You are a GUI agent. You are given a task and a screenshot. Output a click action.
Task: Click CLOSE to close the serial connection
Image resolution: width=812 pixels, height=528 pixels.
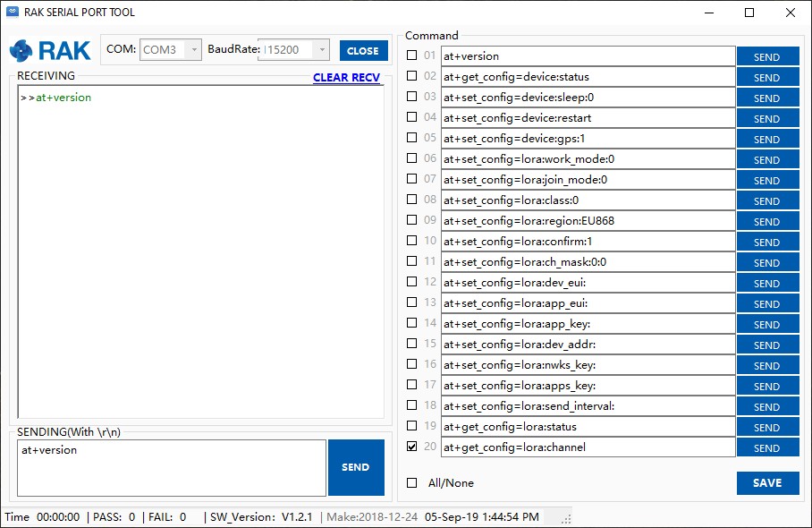(x=363, y=50)
